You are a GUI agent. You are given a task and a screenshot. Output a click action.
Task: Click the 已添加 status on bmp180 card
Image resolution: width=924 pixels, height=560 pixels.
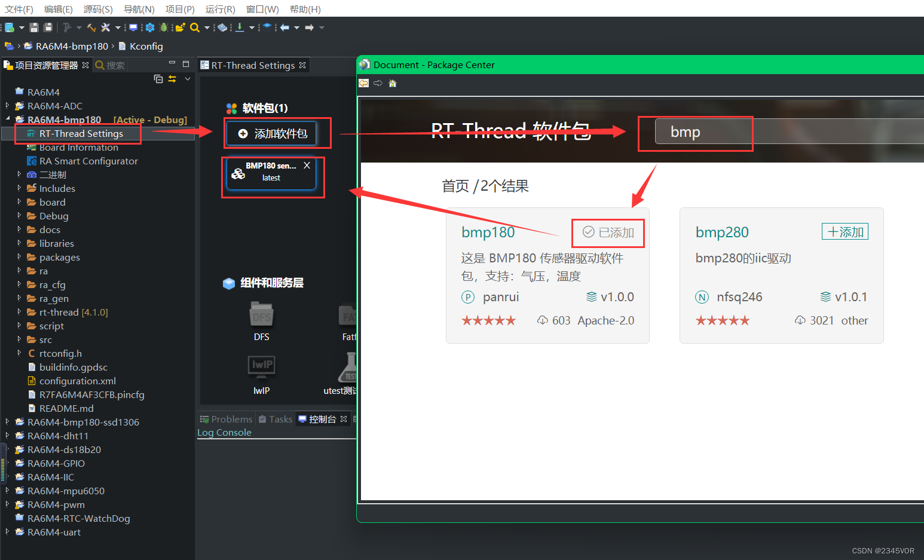[x=608, y=232]
